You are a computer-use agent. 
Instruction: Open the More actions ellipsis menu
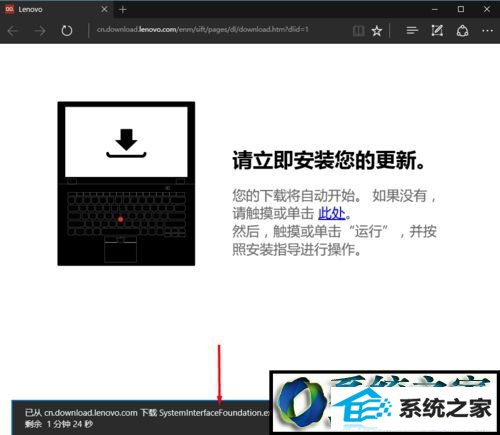487,31
